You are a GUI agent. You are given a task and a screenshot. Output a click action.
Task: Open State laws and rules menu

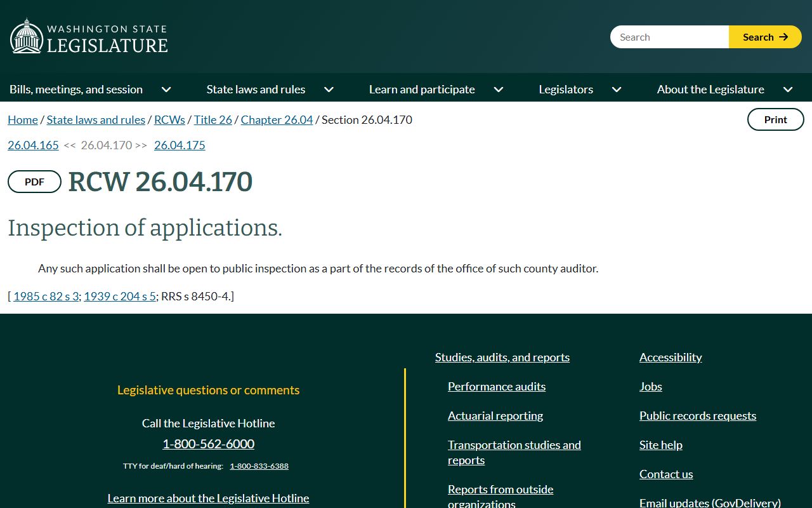click(x=256, y=90)
